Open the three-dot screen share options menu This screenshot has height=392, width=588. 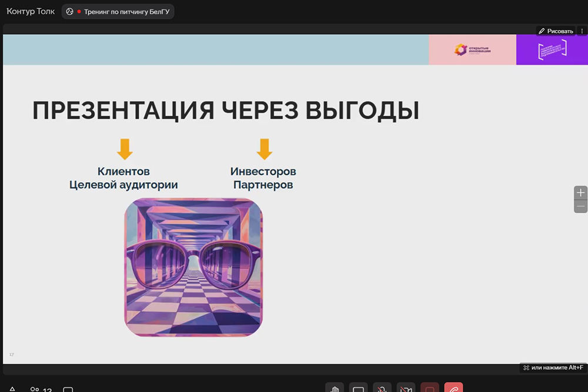[x=582, y=31]
